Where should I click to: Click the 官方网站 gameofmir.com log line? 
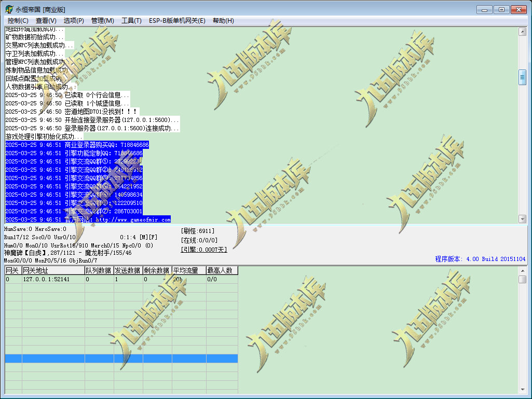(x=88, y=219)
